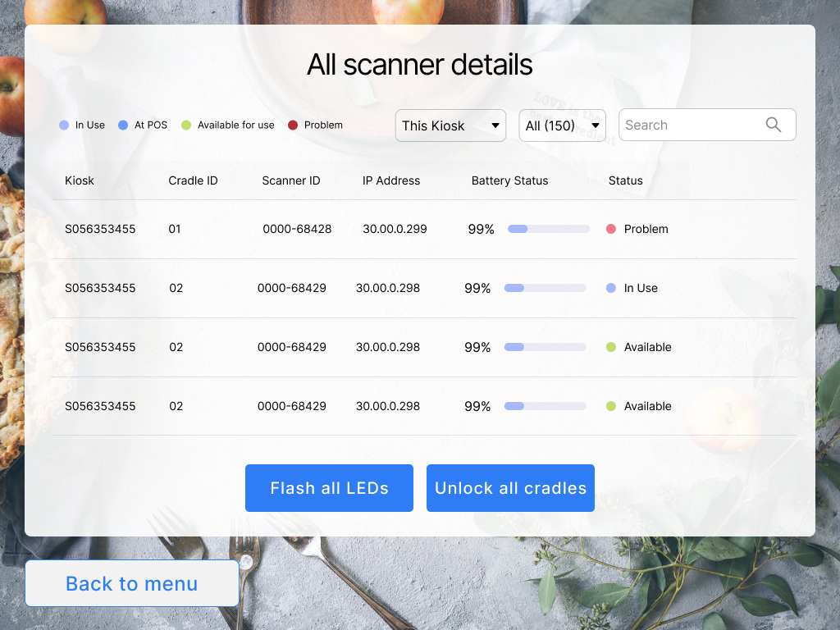Click the At POS legend dot

point(123,126)
